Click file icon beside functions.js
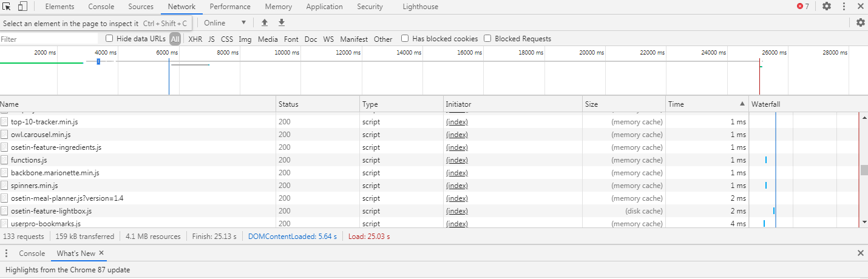The height and width of the screenshot is (279, 868). coord(4,160)
